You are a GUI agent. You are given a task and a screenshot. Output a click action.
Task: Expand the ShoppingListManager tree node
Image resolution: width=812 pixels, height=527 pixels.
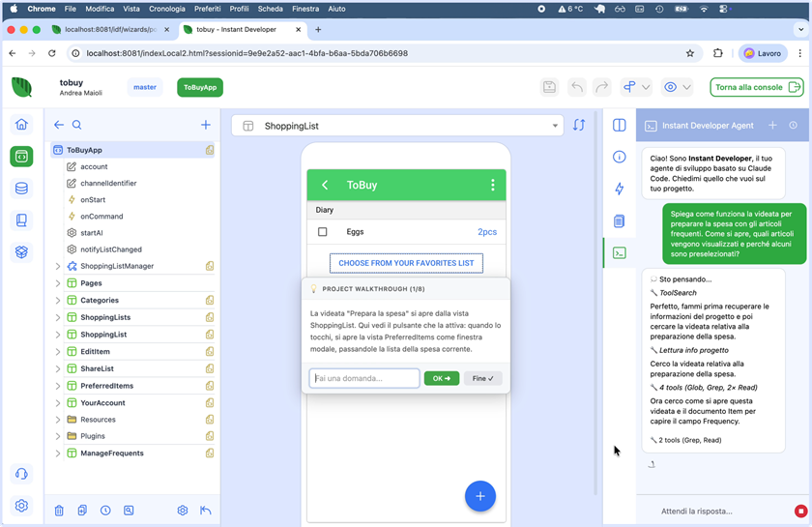click(x=58, y=266)
